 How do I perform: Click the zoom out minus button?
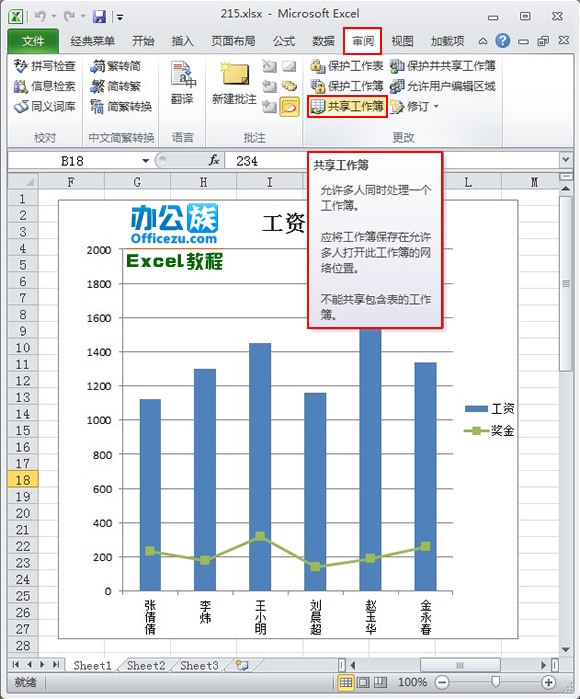442,682
